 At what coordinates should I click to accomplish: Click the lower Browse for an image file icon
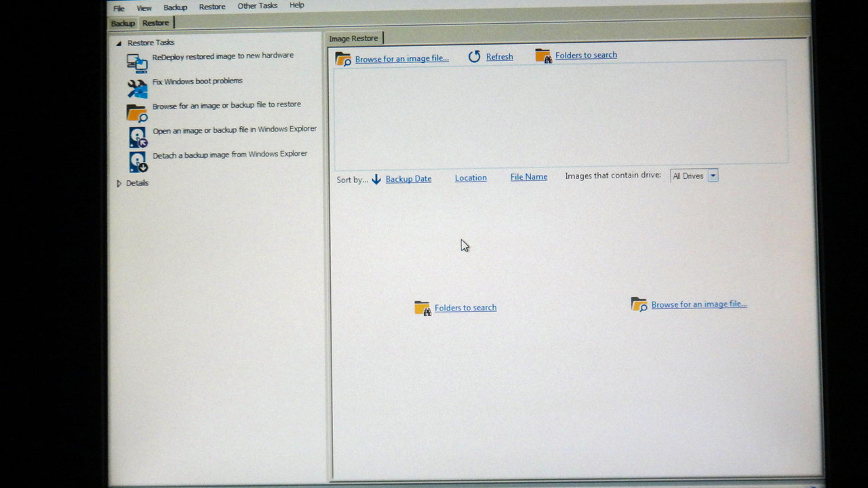(x=639, y=304)
